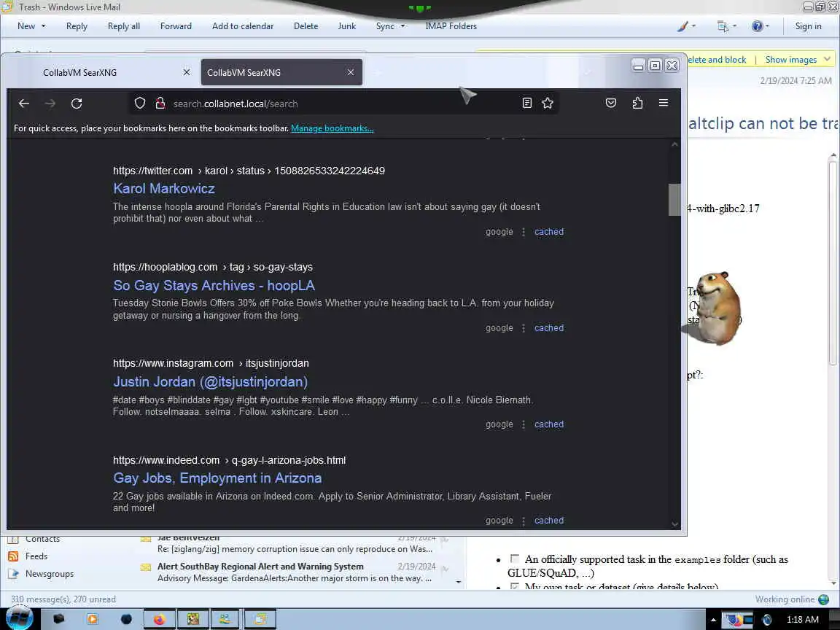Bookmark this page with the star icon
840x630 pixels.
(548, 103)
